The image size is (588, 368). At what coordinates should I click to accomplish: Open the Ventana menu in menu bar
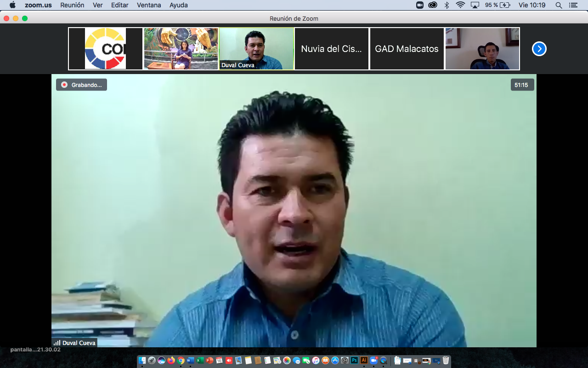pos(149,5)
